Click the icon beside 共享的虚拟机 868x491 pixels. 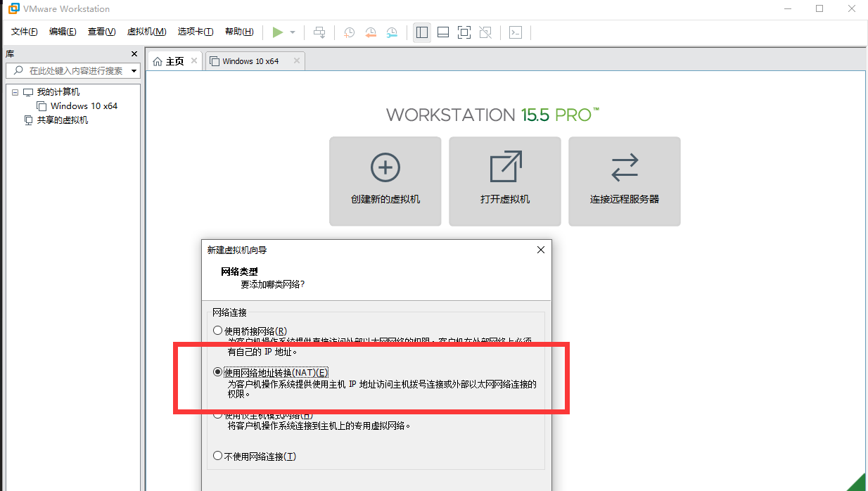click(x=28, y=120)
